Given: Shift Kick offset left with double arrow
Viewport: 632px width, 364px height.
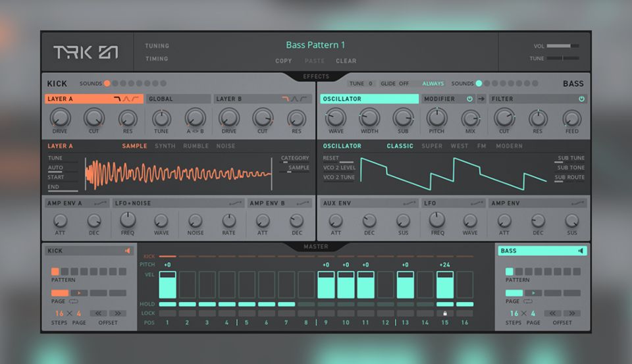Looking at the screenshot, I should click(99, 313).
